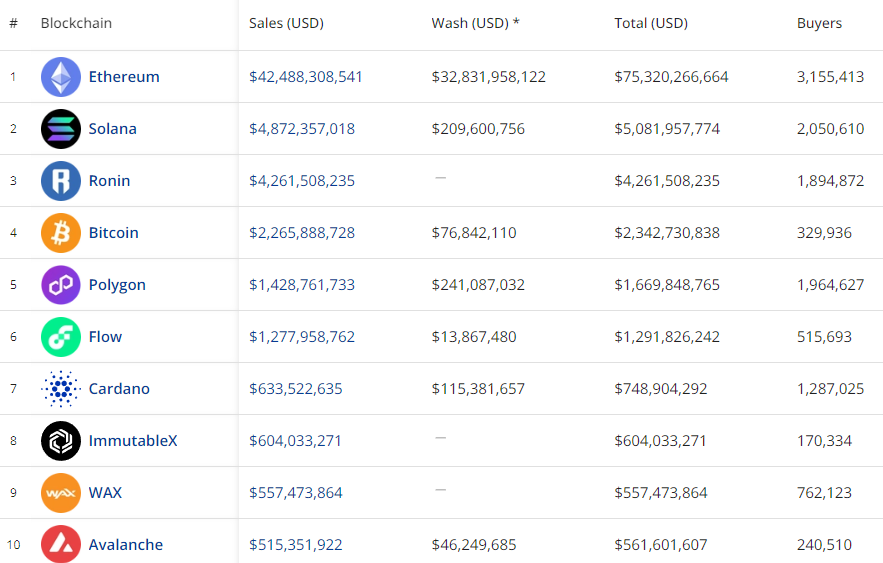This screenshot has height=563, width=883.
Task: Open the Ethereum blockchain link
Action: click(x=124, y=77)
